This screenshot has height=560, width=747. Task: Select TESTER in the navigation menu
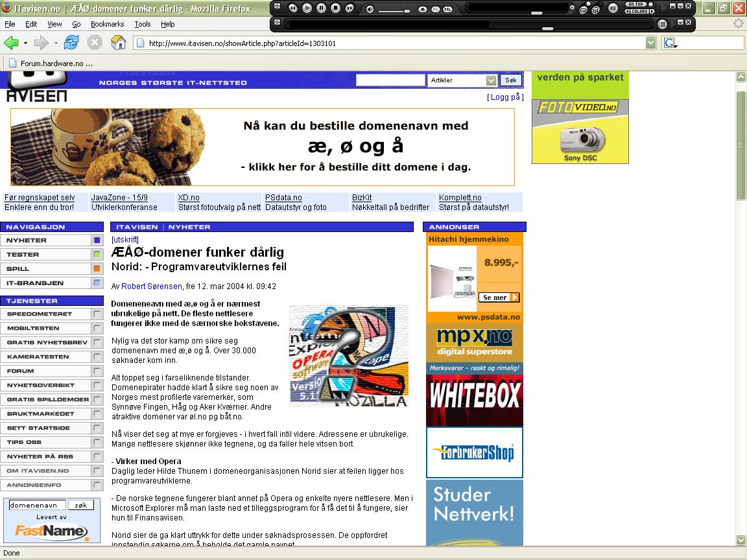(x=51, y=255)
